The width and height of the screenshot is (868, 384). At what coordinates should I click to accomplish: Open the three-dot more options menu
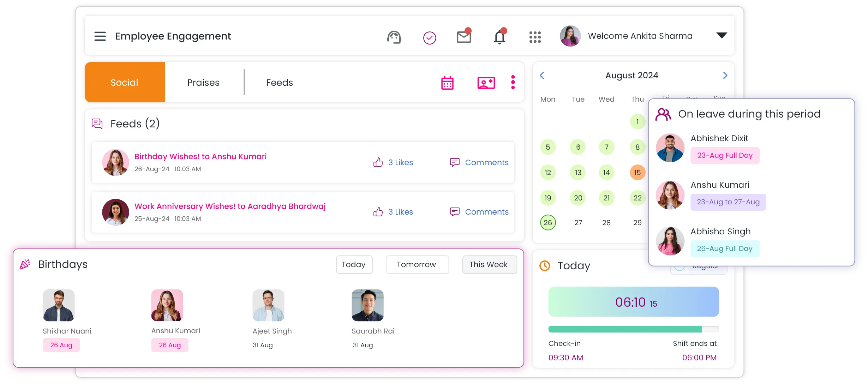click(513, 82)
